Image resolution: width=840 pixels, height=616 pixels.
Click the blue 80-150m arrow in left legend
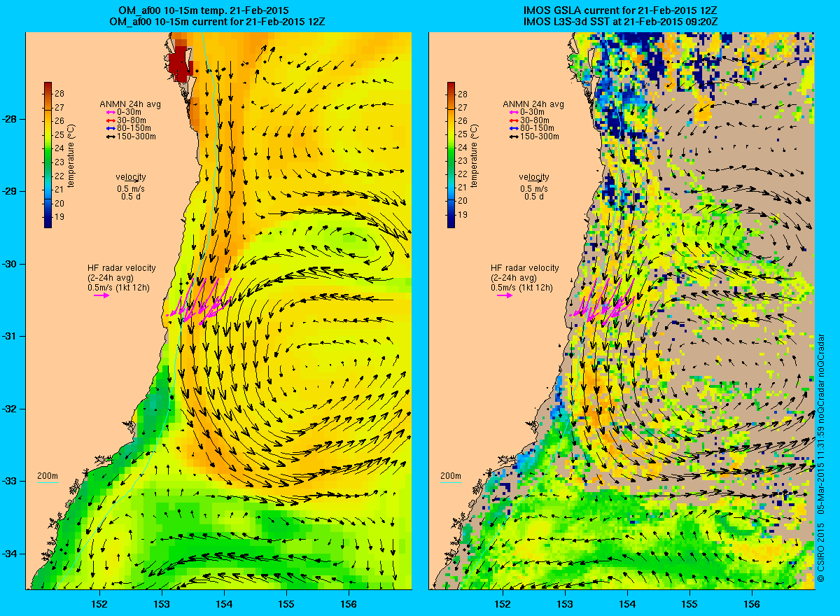(x=111, y=128)
